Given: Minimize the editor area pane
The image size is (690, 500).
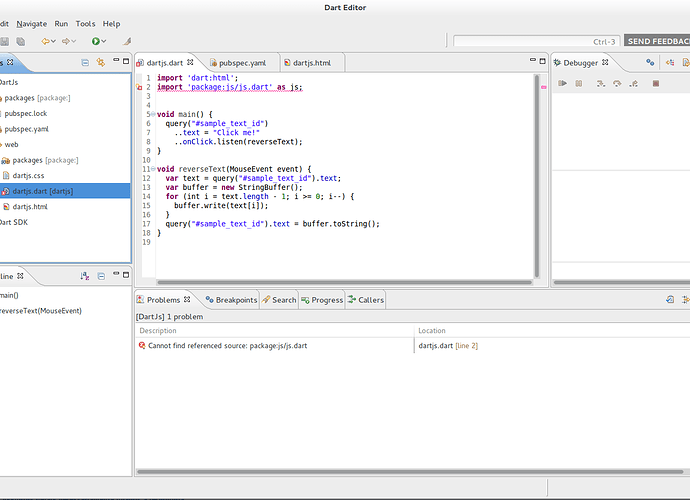Looking at the screenshot, I should click(533, 60).
